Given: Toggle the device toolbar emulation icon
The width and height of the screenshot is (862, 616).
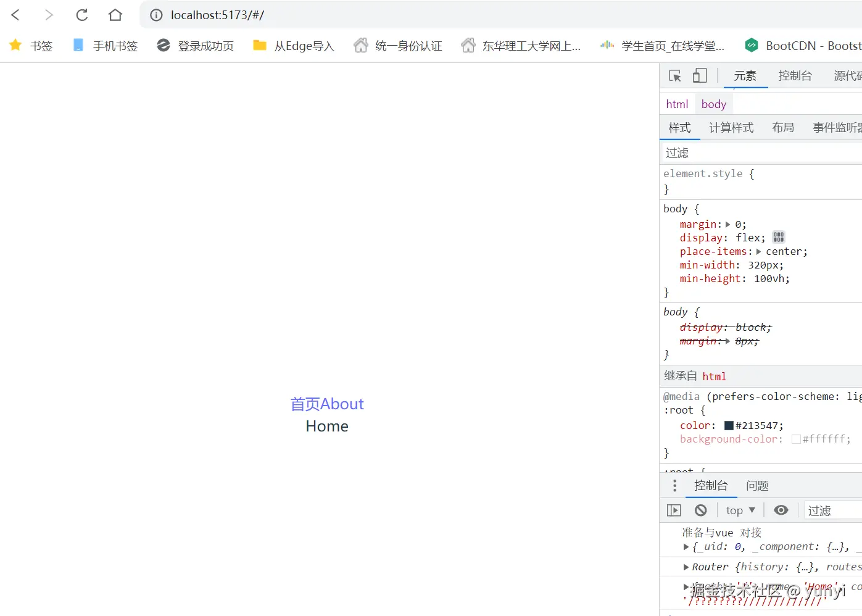Looking at the screenshot, I should pyautogui.click(x=699, y=76).
